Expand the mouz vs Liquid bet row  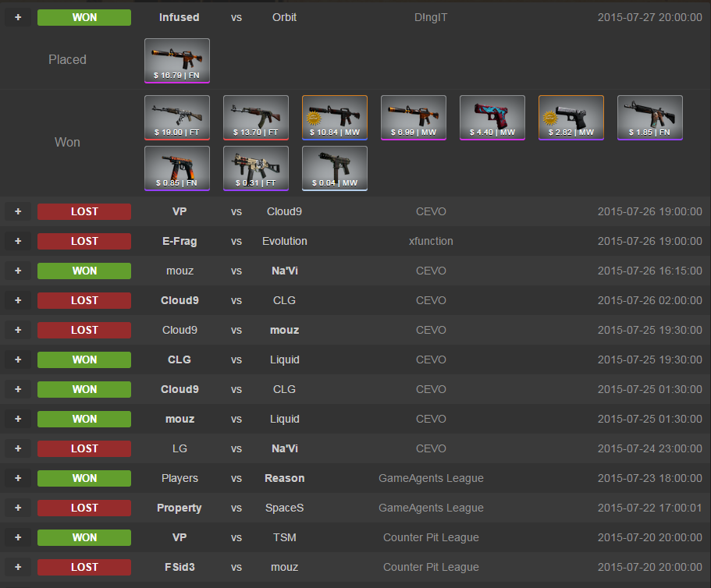click(x=18, y=419)
